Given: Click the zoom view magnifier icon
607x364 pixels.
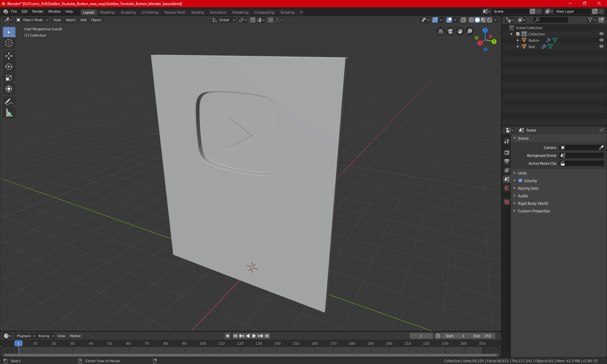Looking at the screenshot, I should click(470, 31).
